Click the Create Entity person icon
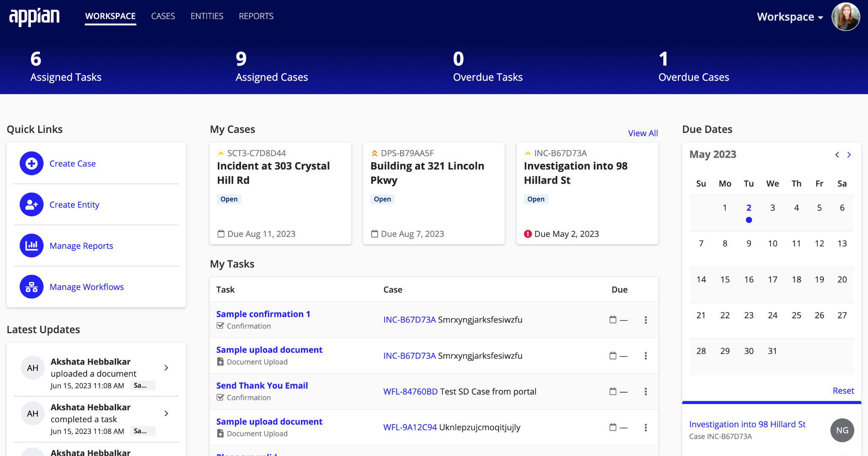Image resolution: width=868 pixels, height=456 pixels. coord(31,205)
